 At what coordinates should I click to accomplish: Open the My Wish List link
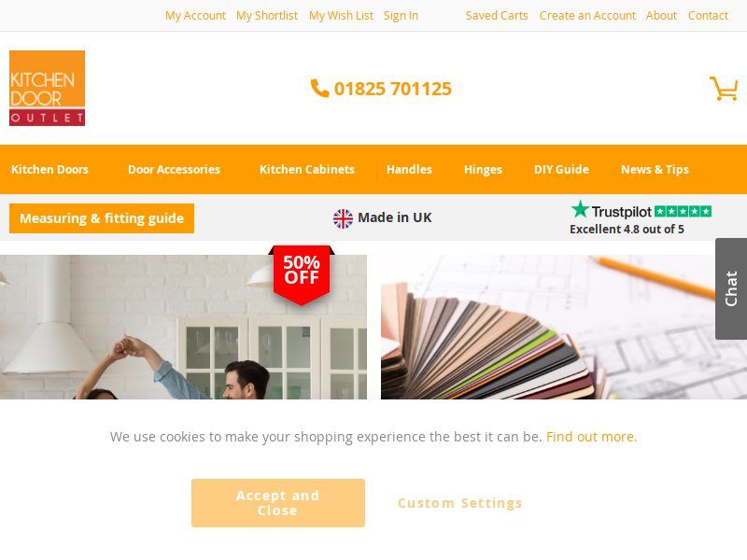point(341,16)
